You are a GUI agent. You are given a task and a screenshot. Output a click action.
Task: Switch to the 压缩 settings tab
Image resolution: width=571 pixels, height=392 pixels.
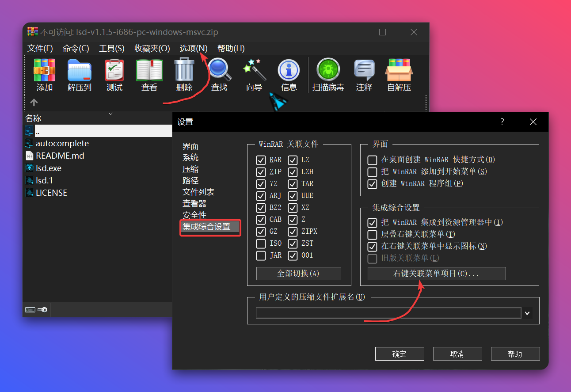coord(190,169)
